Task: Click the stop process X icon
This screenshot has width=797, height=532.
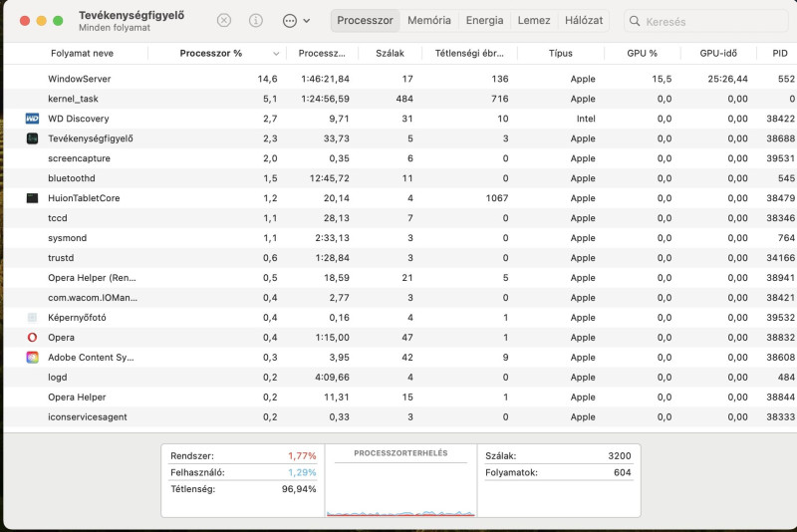Action: [223, 20]
